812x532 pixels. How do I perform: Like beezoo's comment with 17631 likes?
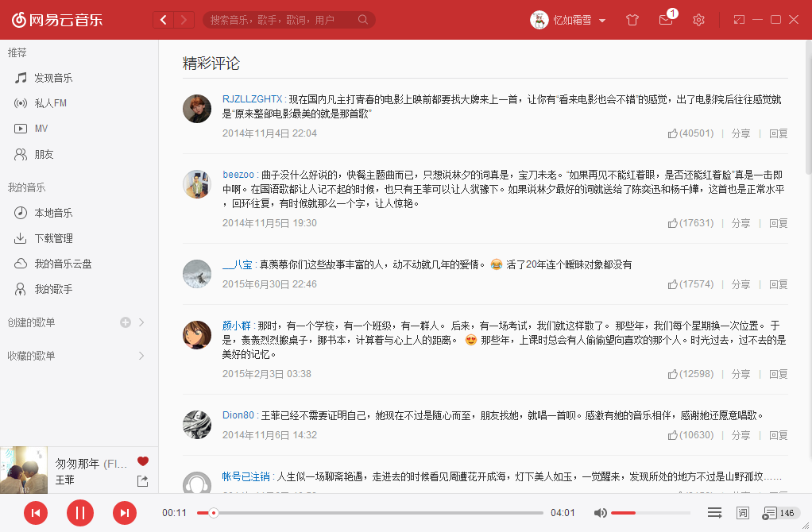(x=690, y=223)
